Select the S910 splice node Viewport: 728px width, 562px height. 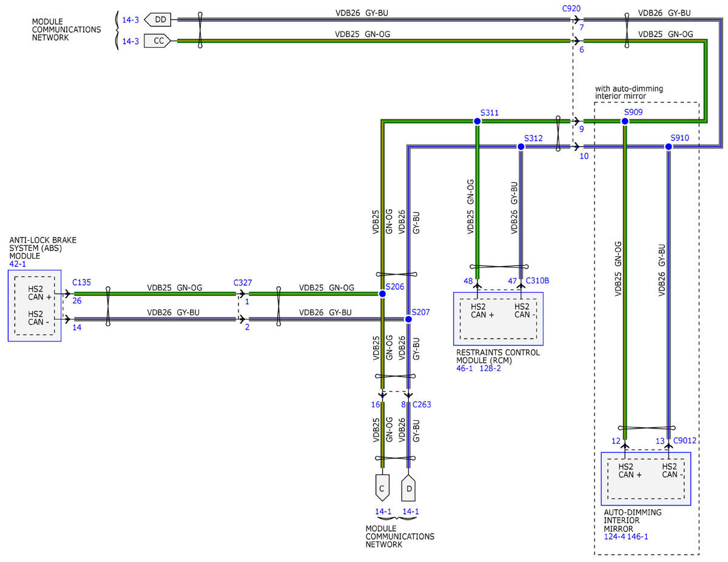tap(669, 147)
